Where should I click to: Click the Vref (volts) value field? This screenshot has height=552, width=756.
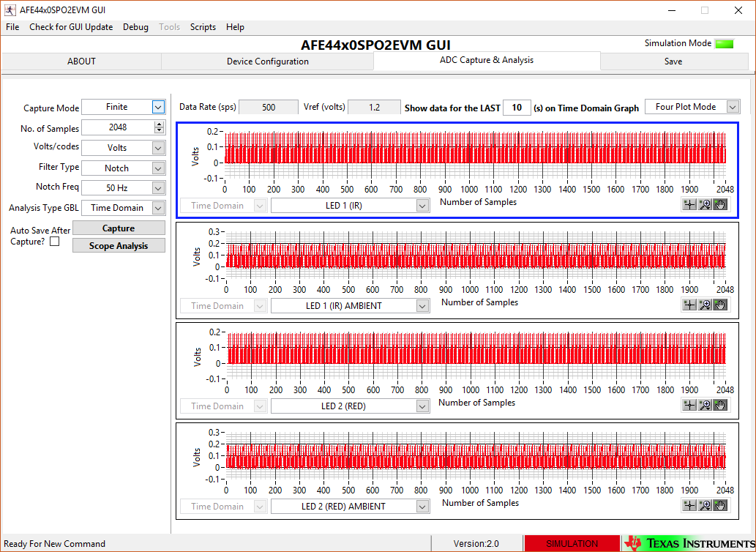[x=374, y=107]
